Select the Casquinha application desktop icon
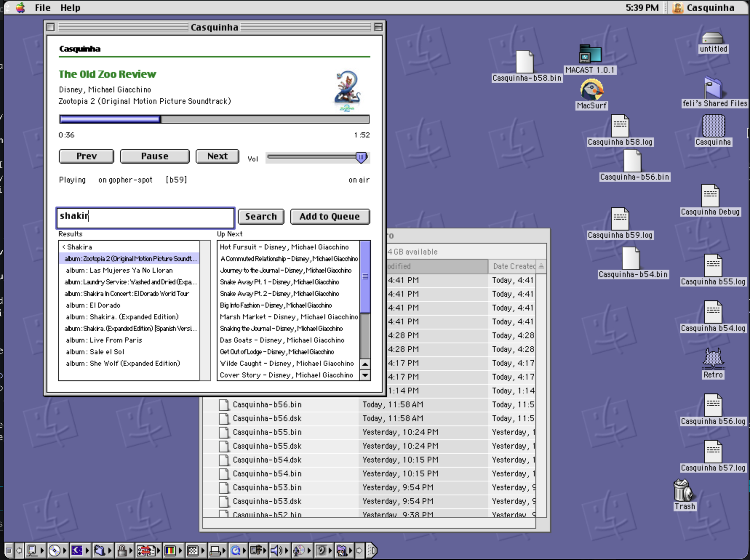This screenshot has width=750, height=560. (713, 126)
